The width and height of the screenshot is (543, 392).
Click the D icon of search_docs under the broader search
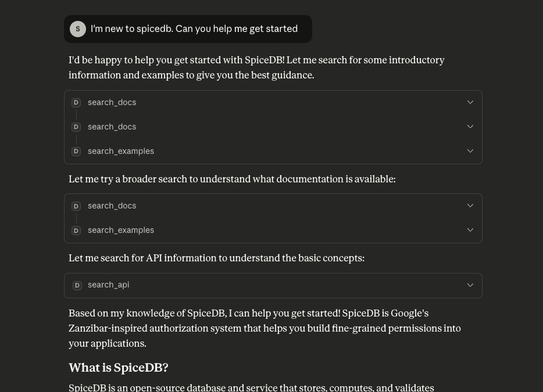click(x=76, y=206)
